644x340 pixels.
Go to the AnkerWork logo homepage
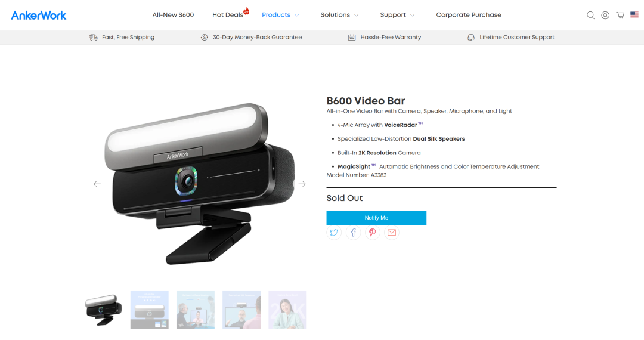pyautogui.click(x=39, y=15)
